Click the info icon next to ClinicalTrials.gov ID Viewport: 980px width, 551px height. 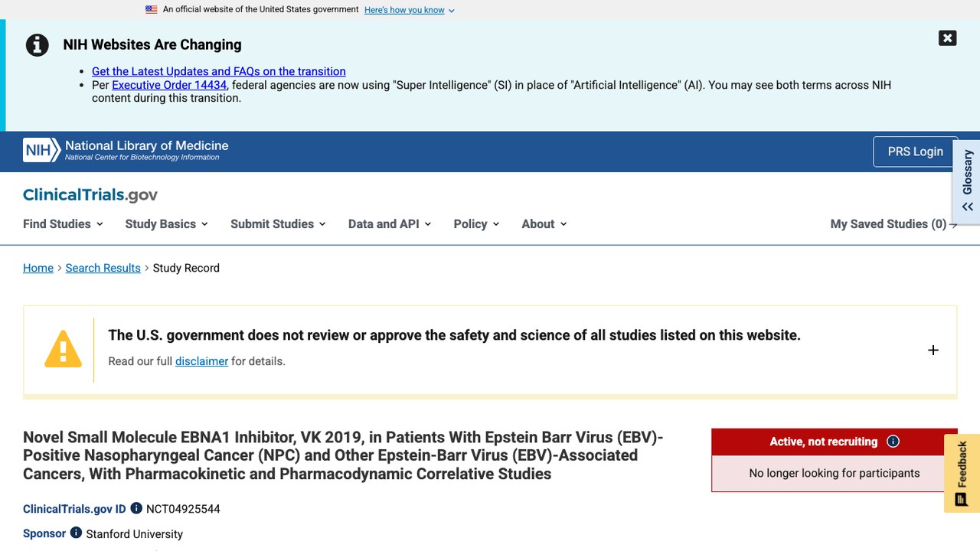point(136,508)
